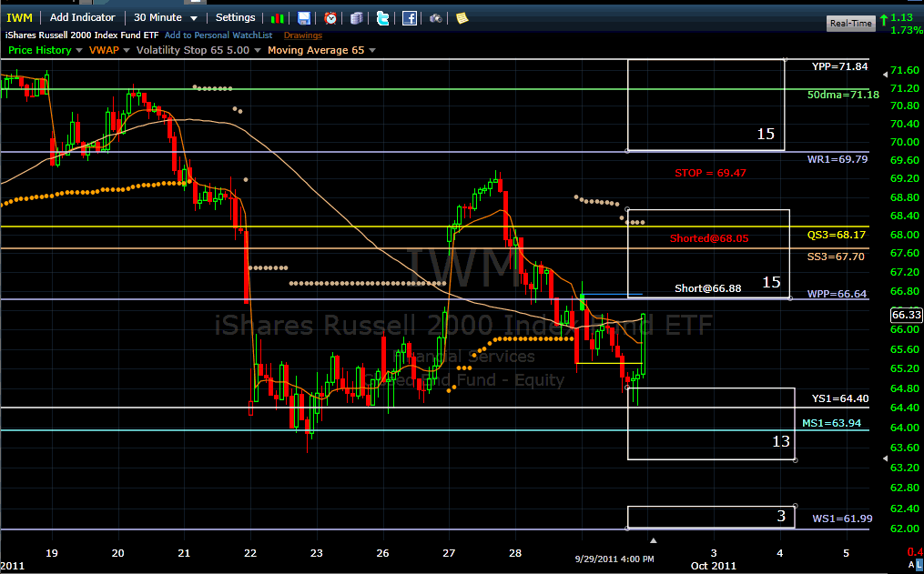Click the 9/29/2011 4:00 PM time label
The height and width of the screenshot is (574, 924).
[614, 559]
